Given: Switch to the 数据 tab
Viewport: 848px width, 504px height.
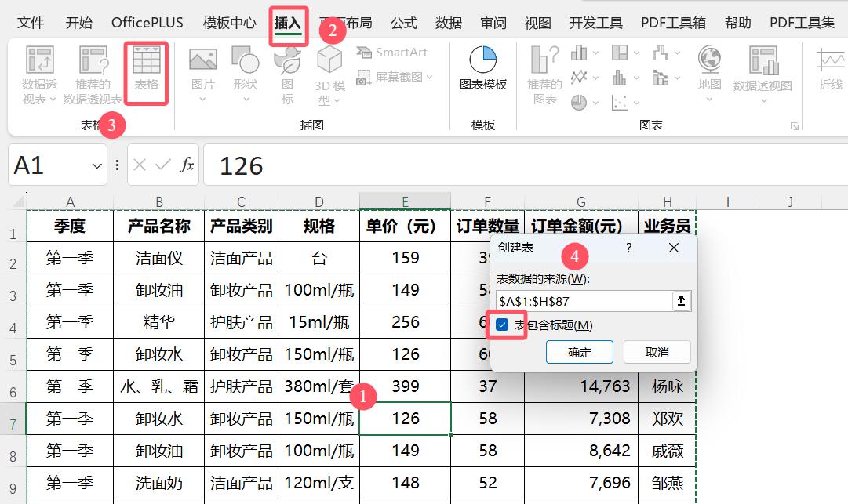Looking at the screenshot, I should click(449, 23).
